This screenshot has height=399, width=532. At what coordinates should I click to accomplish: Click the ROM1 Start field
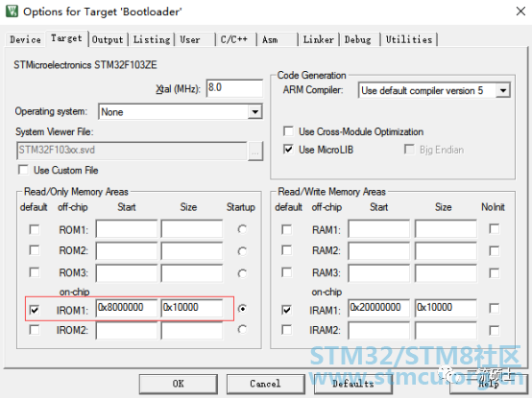(127, 229)
